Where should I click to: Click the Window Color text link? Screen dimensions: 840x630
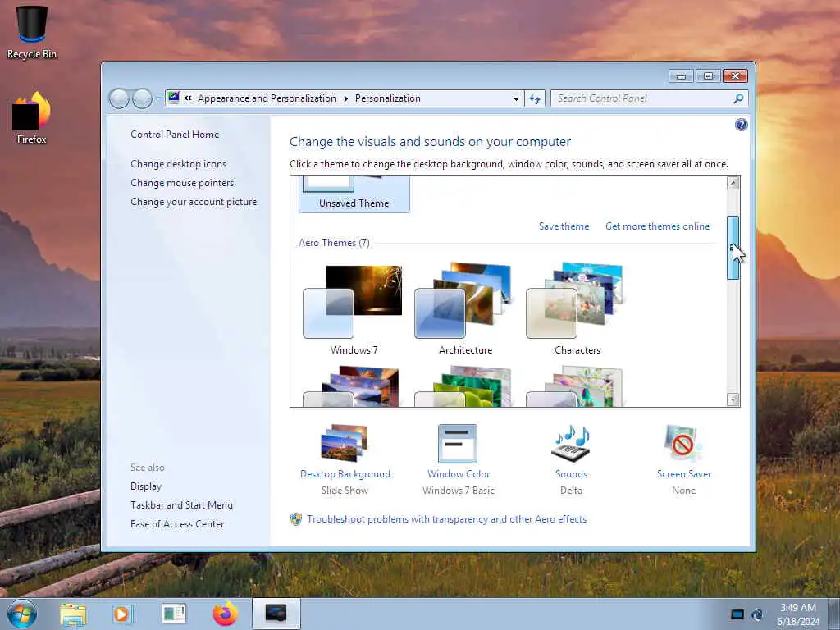click(459, 474)
